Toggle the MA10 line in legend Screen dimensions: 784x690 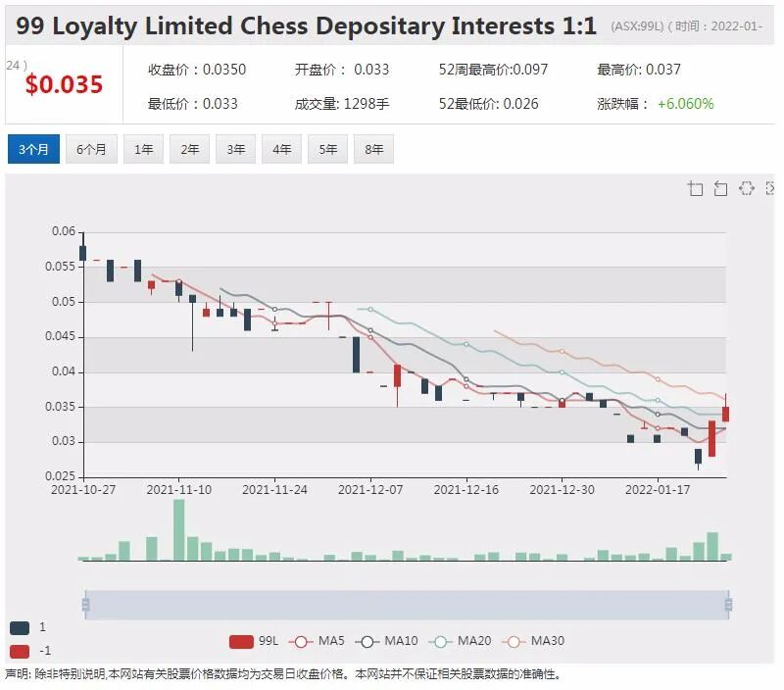386,641
